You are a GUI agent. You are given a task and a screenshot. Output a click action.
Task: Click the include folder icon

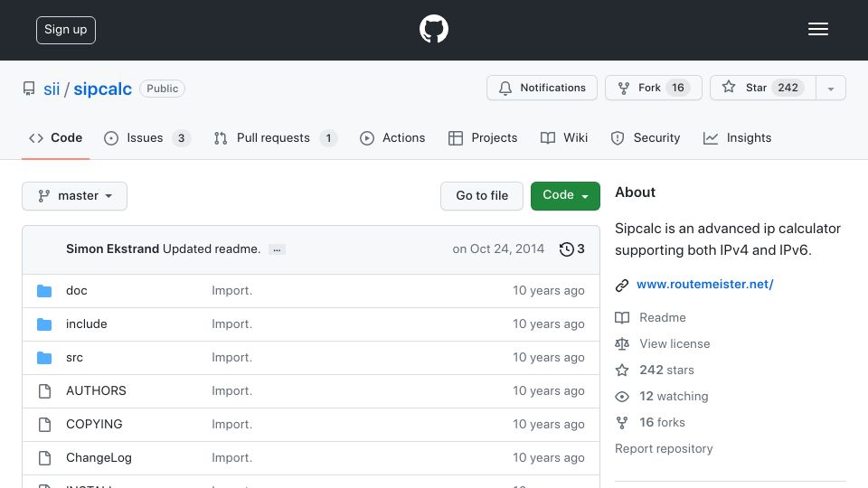44,324
